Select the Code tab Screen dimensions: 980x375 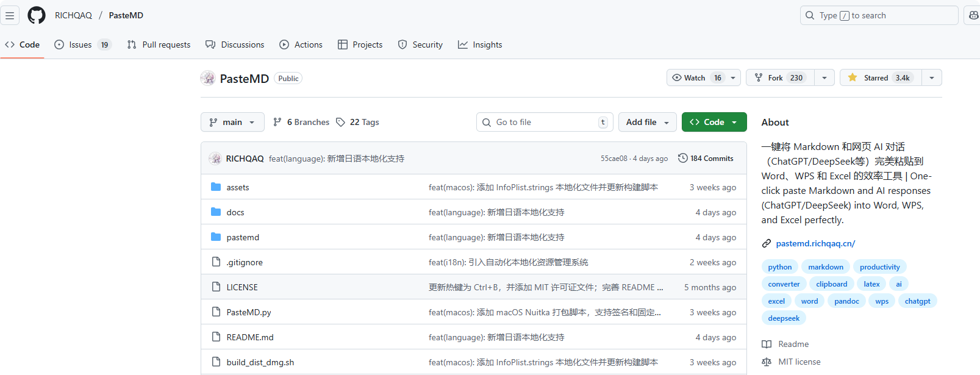23,45
